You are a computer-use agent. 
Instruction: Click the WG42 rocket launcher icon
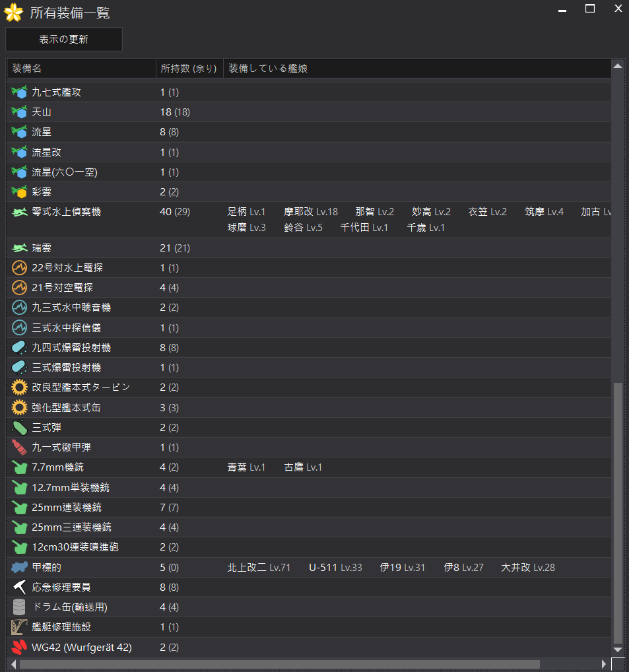click(x=19, y=647)
